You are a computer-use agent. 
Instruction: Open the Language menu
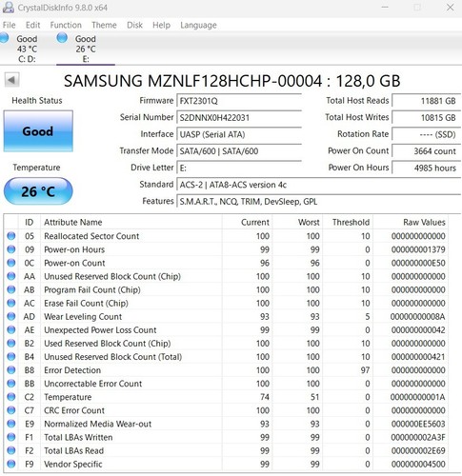pos(198,25)
